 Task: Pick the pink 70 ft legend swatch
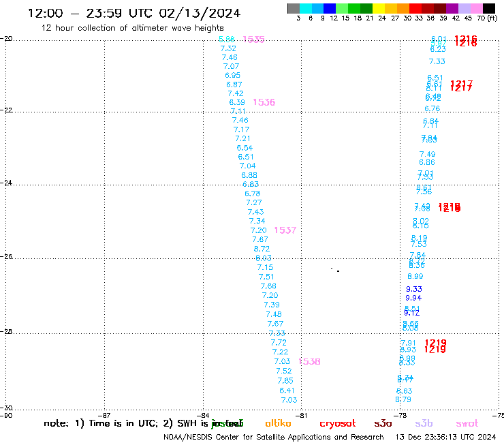pyautogui.click(x=476, y=8)
